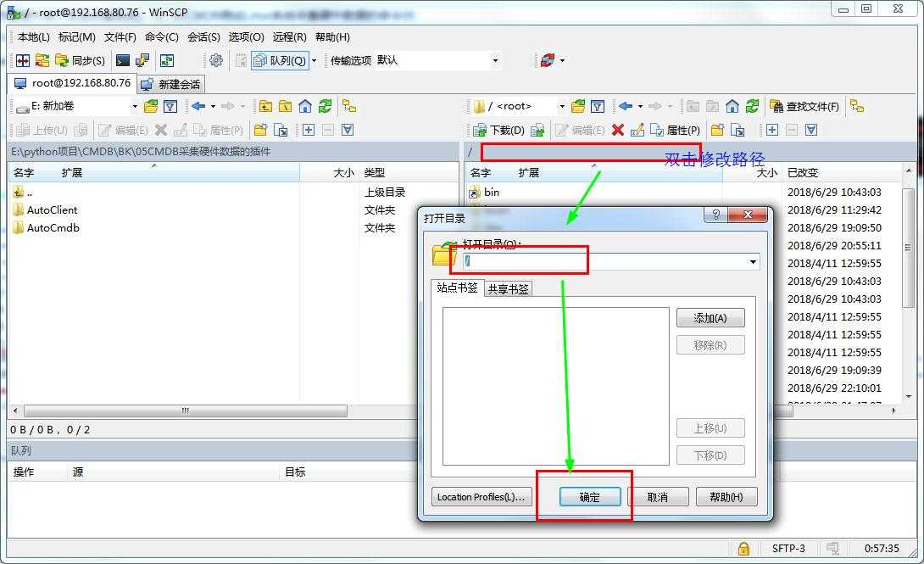Go to remote home directory
This screenshot has height=564, width=924.
(x=732, y=106)
